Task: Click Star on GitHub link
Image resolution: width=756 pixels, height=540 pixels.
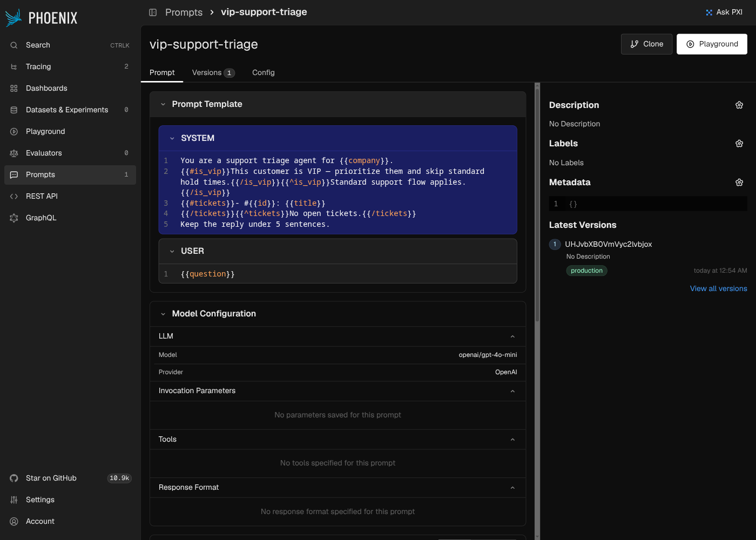Action: (x=70, y=478)
